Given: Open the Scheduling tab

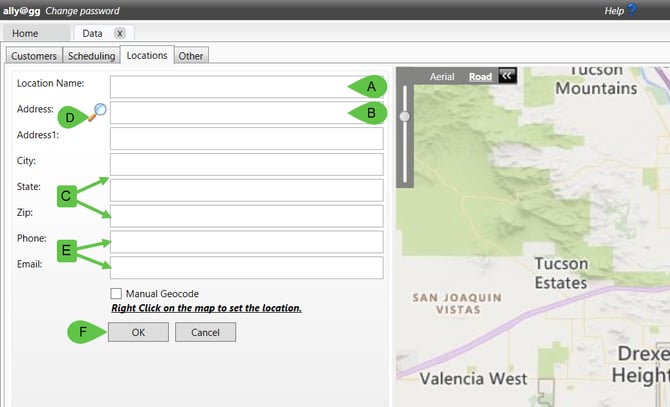Looking at the screenshot, I should 91,56.
